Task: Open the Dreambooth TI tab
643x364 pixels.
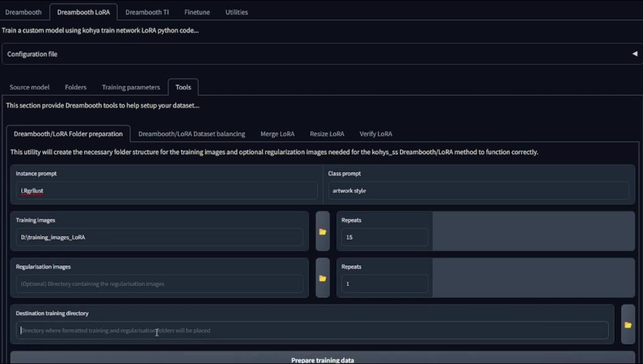Action: (x=147, y=12)
